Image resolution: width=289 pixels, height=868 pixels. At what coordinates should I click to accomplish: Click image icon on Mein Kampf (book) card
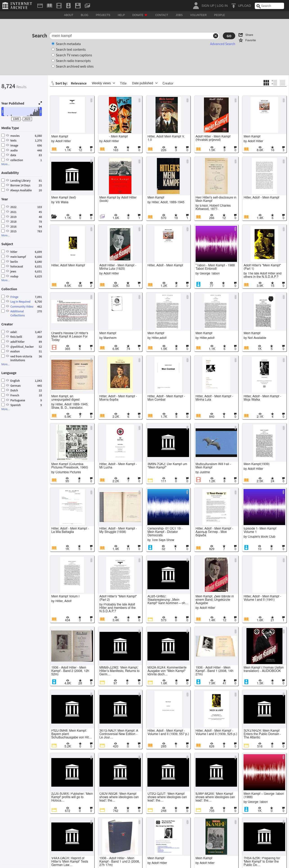102,217
